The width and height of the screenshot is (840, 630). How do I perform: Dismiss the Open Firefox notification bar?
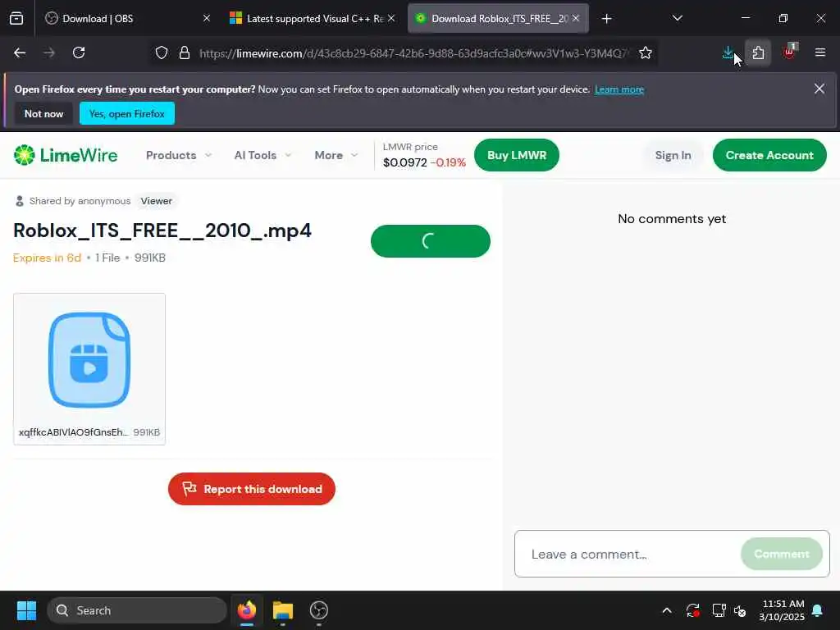point(819,89)
